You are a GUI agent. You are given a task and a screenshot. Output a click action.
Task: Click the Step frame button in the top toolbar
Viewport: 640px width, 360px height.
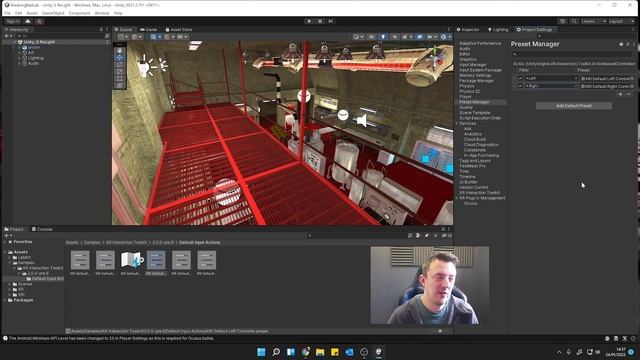pyautogui.click(x=331, y=21)
